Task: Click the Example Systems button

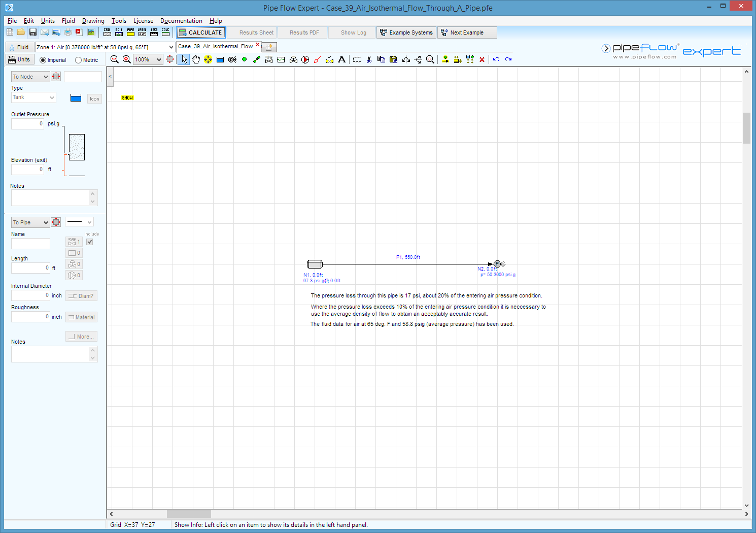Action: tap(406, 32)
